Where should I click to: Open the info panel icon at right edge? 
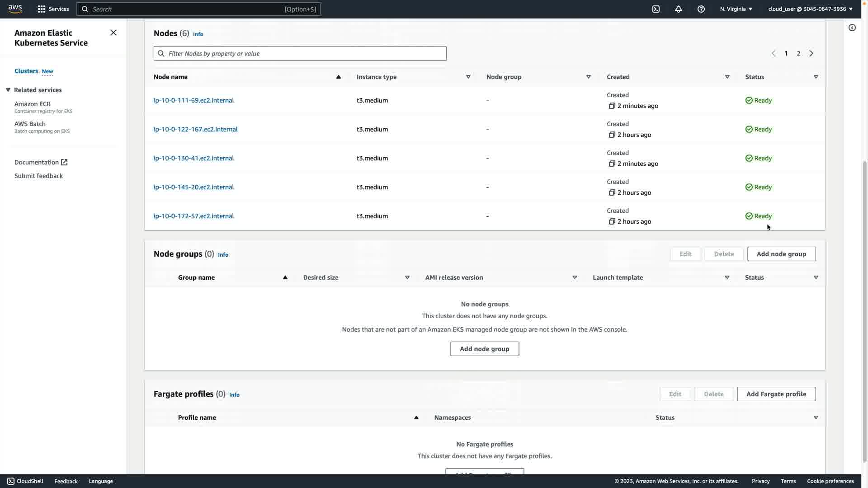click(x=852, y=28)
